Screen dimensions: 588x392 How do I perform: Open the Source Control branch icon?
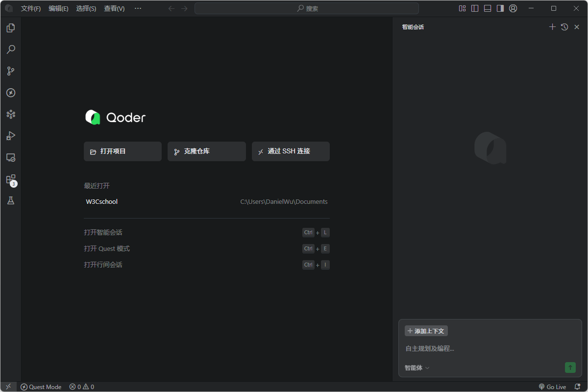pos(11,71)
